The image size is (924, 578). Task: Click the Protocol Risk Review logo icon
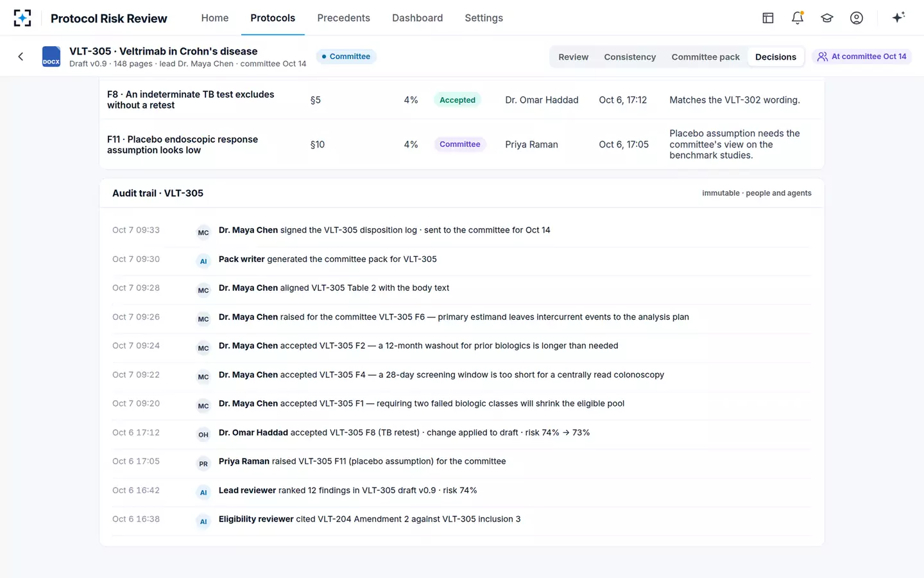click(22, 18)
